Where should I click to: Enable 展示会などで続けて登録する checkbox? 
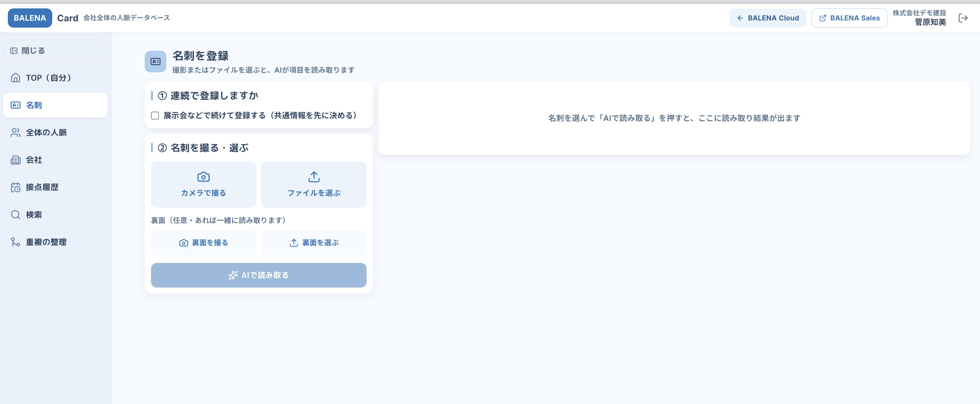point(155,116)
